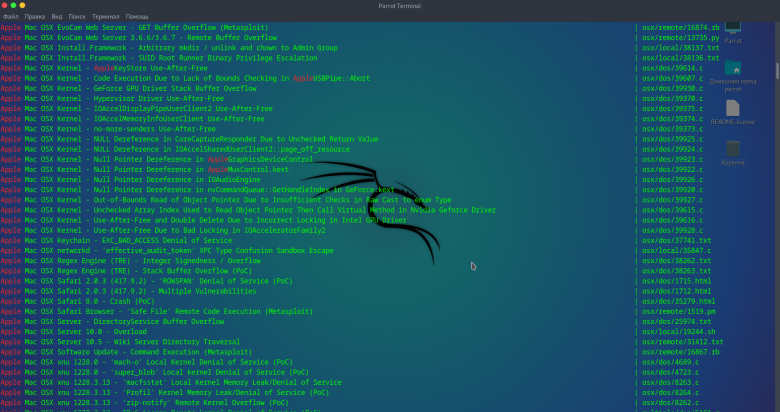
Task: Click the 'nvCommandQueue::GetHandleIndex' line
Action: point(197,190)
